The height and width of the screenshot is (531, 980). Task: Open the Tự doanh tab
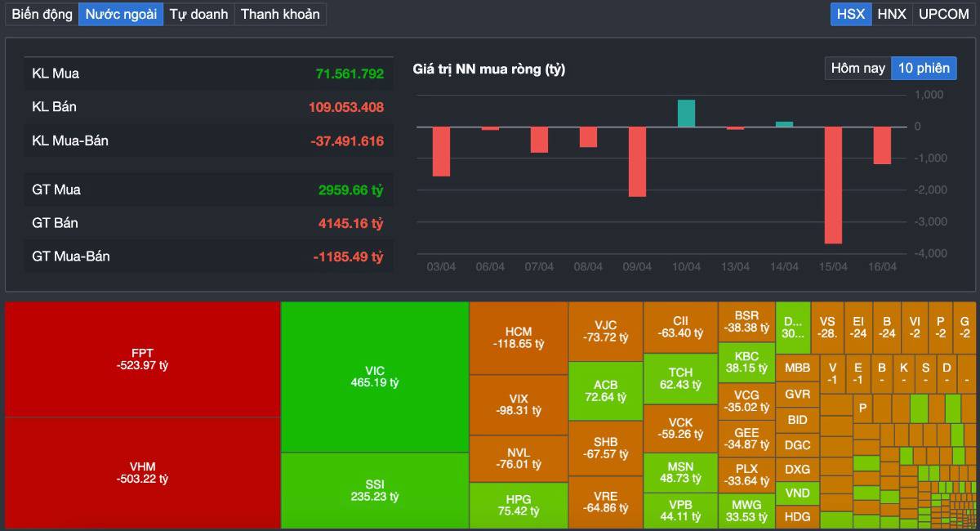pos(198,14)
